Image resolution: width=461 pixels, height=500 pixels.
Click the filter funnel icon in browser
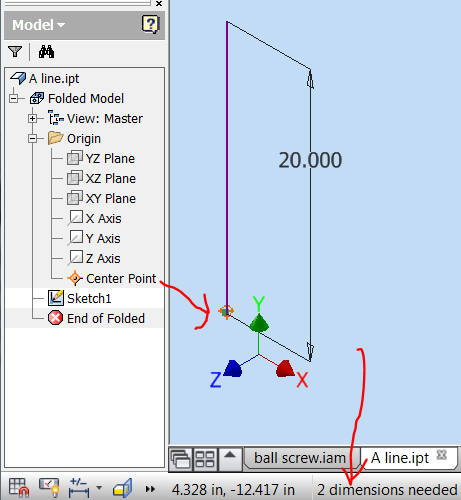[x=15, y=52]
